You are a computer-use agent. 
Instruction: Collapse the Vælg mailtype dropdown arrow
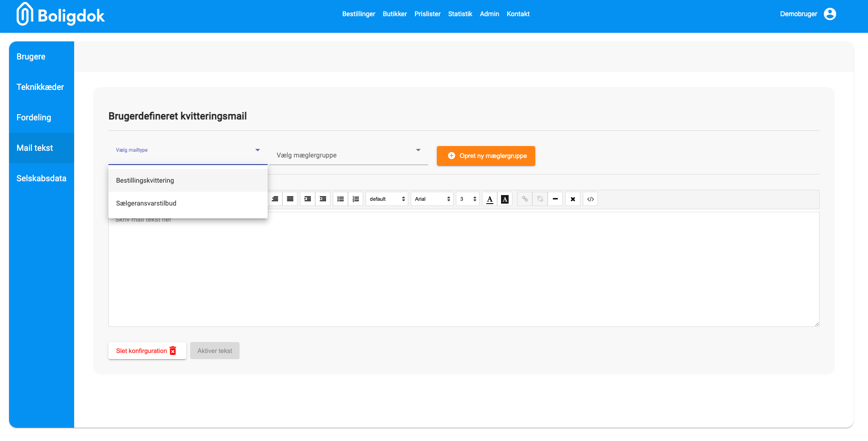point(258,150)
